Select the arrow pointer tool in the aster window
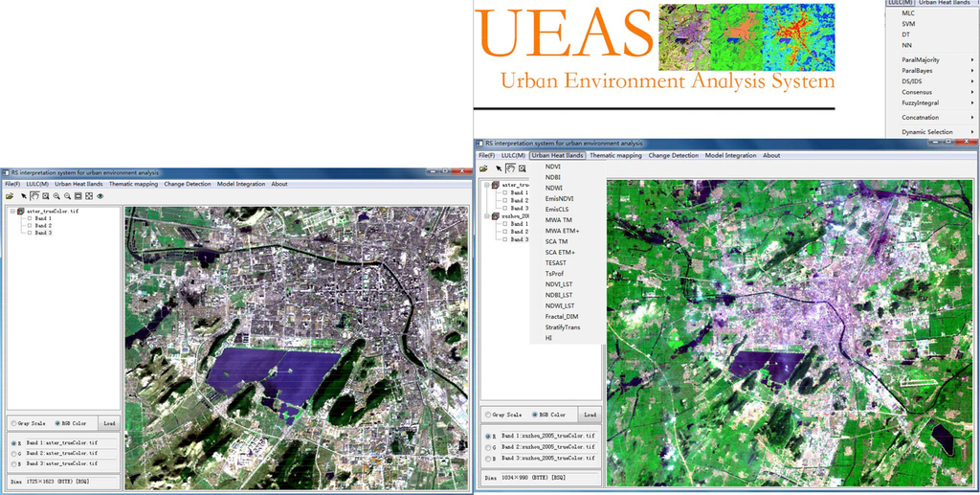Image resolution: width=980 pixels, height=495 pixels. click(x=24, y=195)
